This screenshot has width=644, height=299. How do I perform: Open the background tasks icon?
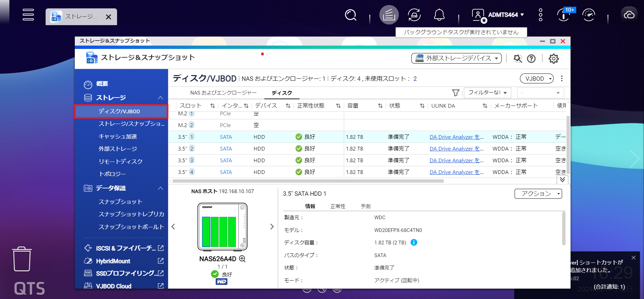(x=389, y=15)
